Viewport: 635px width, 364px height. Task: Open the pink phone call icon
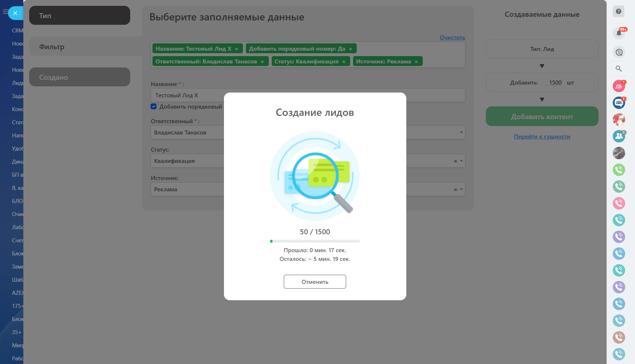(x=619, y=203)
